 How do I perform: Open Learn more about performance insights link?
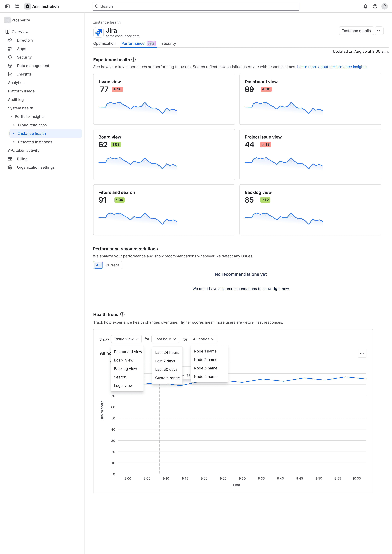tap(332, 67)
